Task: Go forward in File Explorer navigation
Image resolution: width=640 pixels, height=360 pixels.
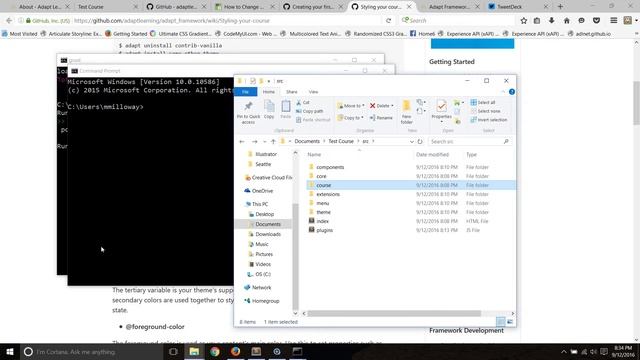Action: pos(255,142)
